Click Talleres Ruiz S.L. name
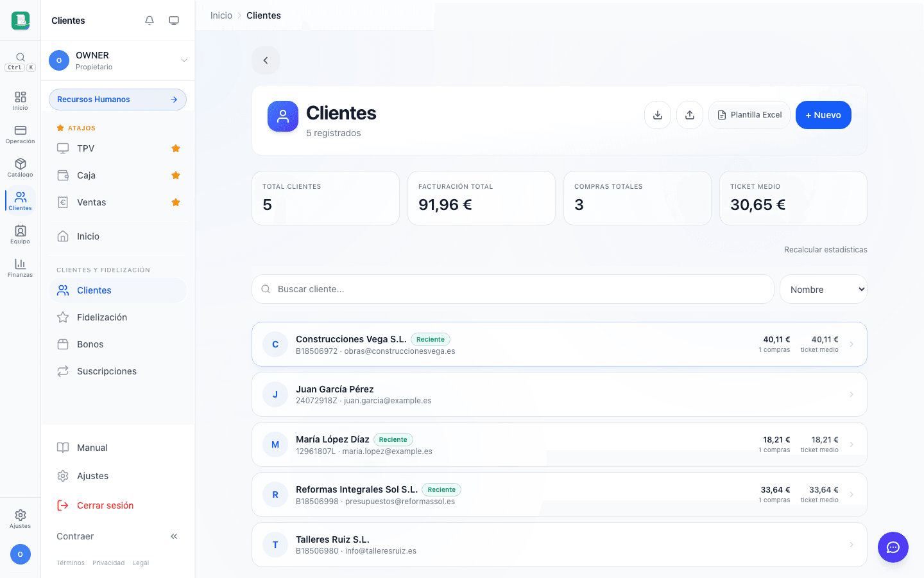Screen dimensions: 924x578 (x=332, y=539)
